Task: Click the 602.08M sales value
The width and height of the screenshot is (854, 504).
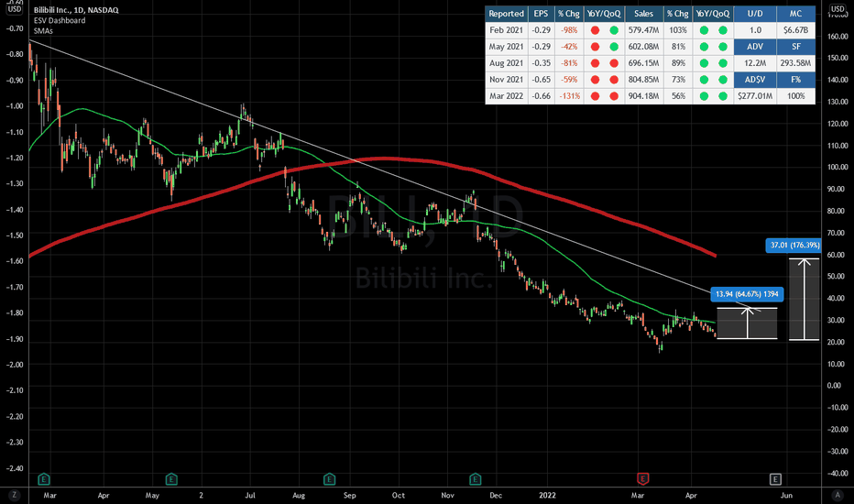Action: click(643, 47)
